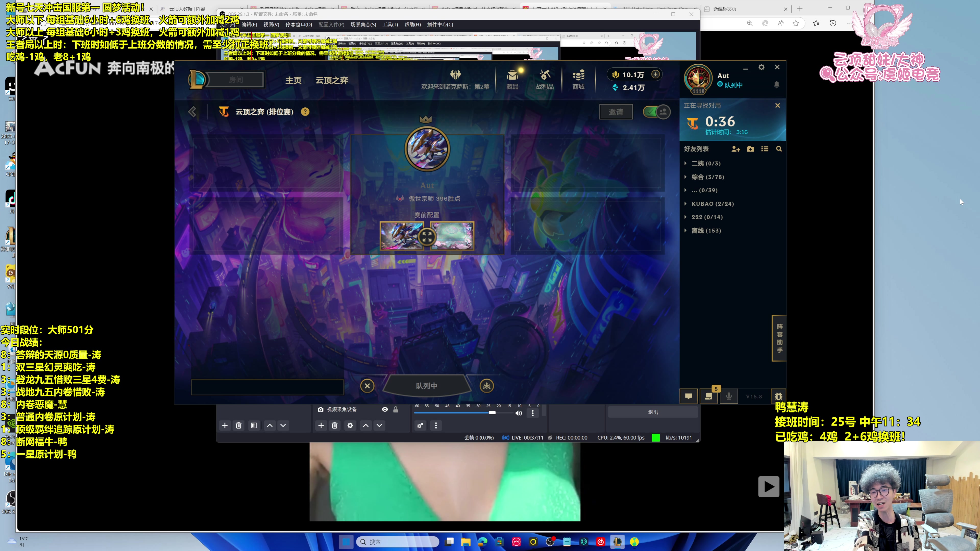Click the League client settings gear
980x551 pixels.
point(761,67)
